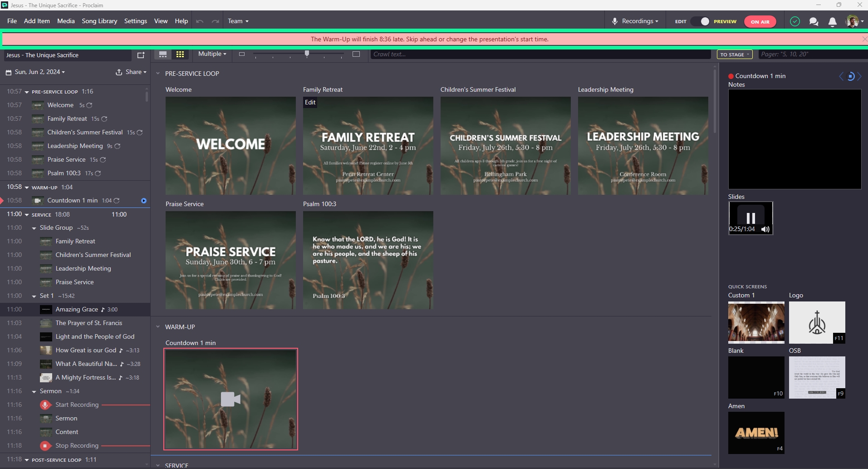Image resolution: width=868 pixels, height=469 pixels.
Task: Select the Welcome slide thumbnail
Action: 230,146
